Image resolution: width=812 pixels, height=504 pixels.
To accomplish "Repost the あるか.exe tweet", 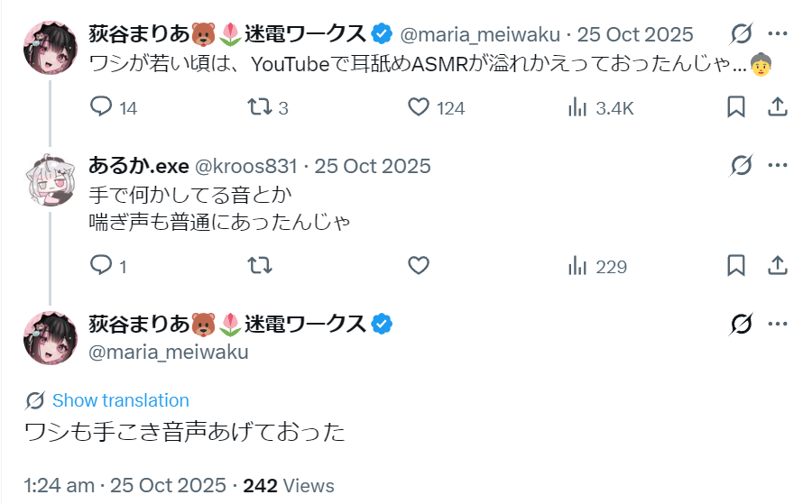I will click(260, 266).
